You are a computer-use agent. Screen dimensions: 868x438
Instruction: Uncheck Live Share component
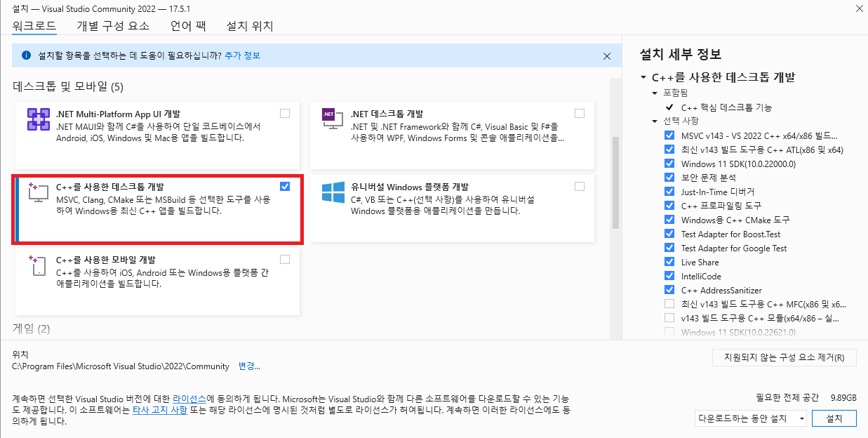[x=669, y=262]
